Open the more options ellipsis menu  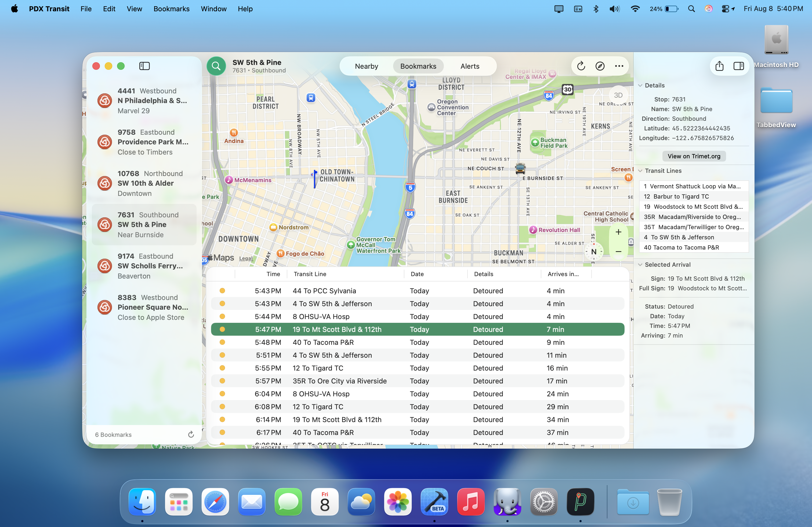coord(619,66)
